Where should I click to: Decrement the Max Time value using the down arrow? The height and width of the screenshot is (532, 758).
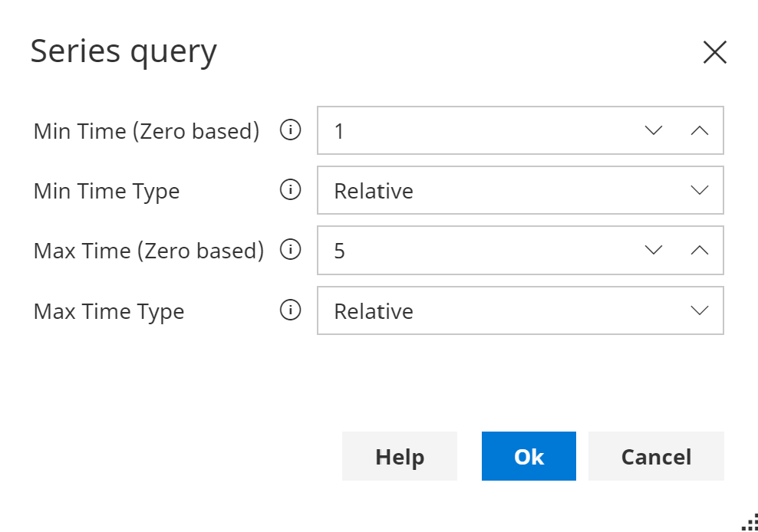653,250
